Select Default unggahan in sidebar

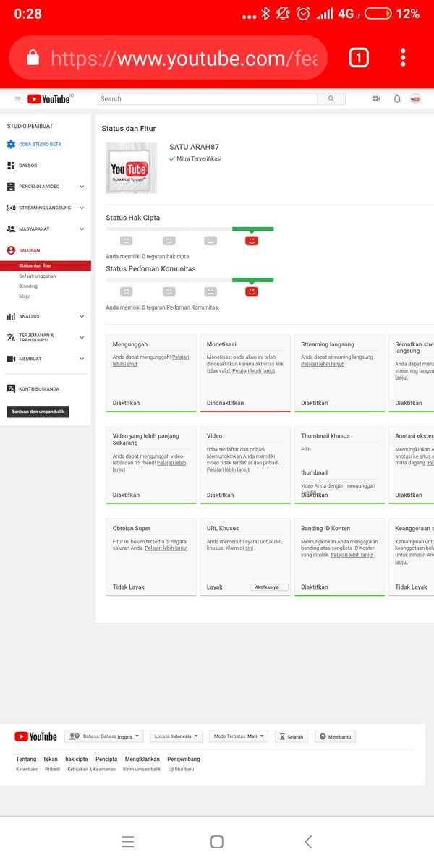point(37,276)
